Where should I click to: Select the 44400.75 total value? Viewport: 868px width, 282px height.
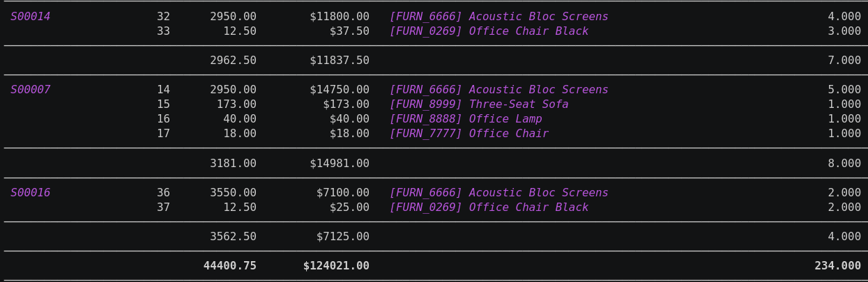pos(230,266)
